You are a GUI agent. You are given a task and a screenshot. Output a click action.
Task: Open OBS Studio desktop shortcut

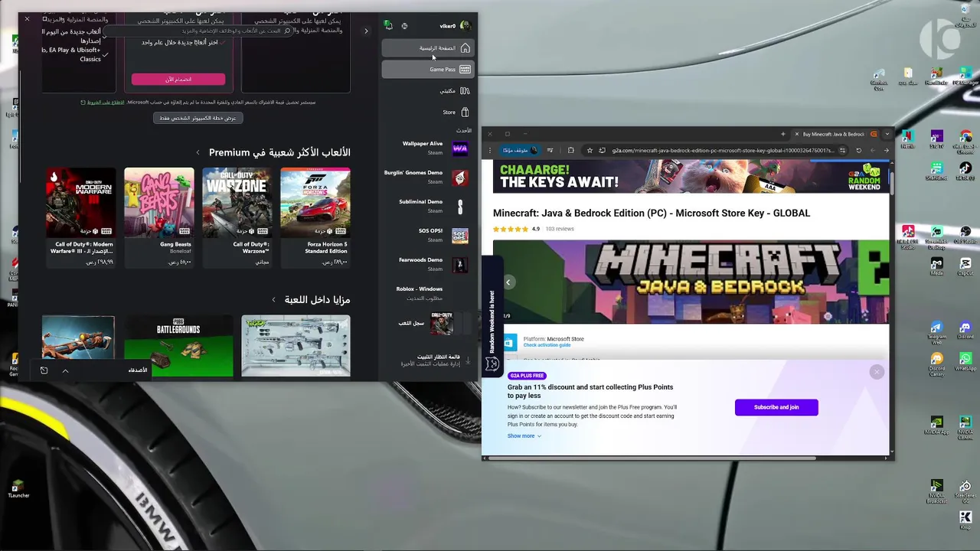coord(965,234)
